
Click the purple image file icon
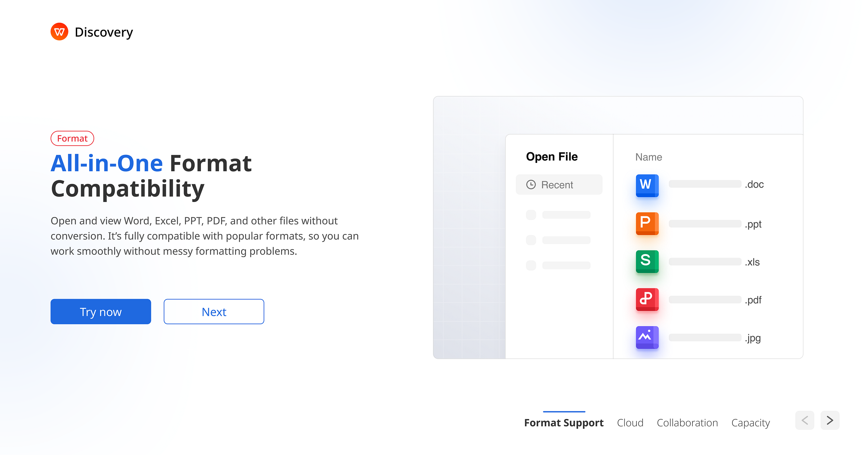pyautogui.click(x=647, y=337)
